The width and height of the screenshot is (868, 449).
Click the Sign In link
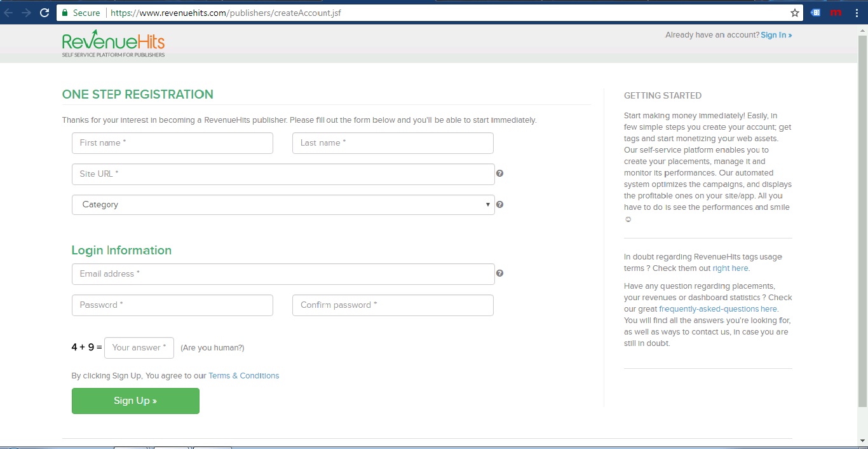[776, 35]
